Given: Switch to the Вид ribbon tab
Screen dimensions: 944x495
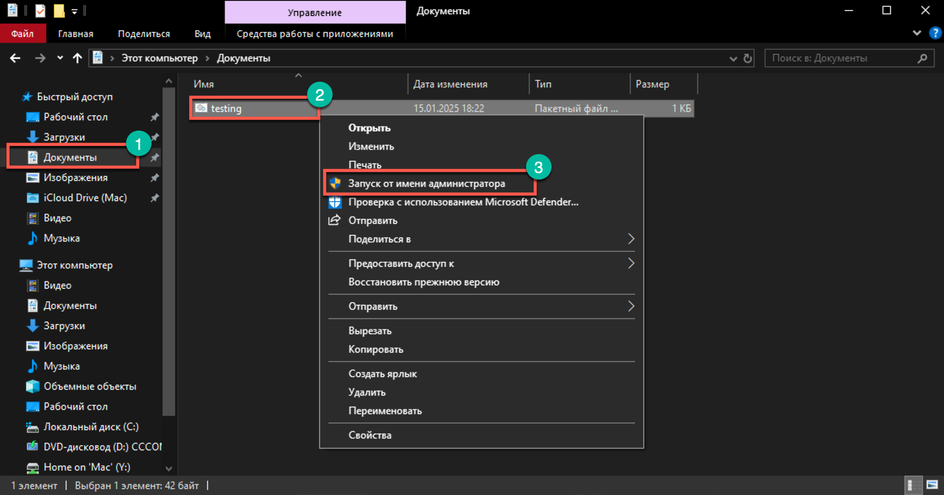Looking at the screenshot, I should point(202,34).
